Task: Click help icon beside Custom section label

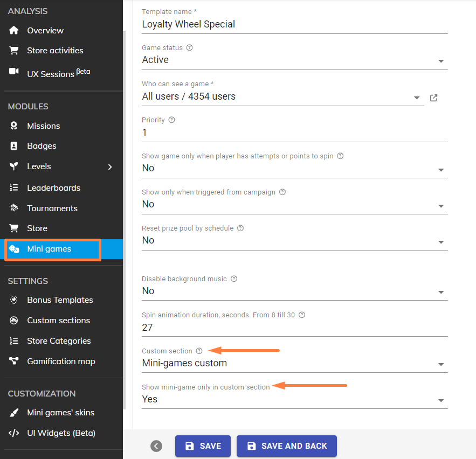Action: pyautogui.click(x=199, y=351)
